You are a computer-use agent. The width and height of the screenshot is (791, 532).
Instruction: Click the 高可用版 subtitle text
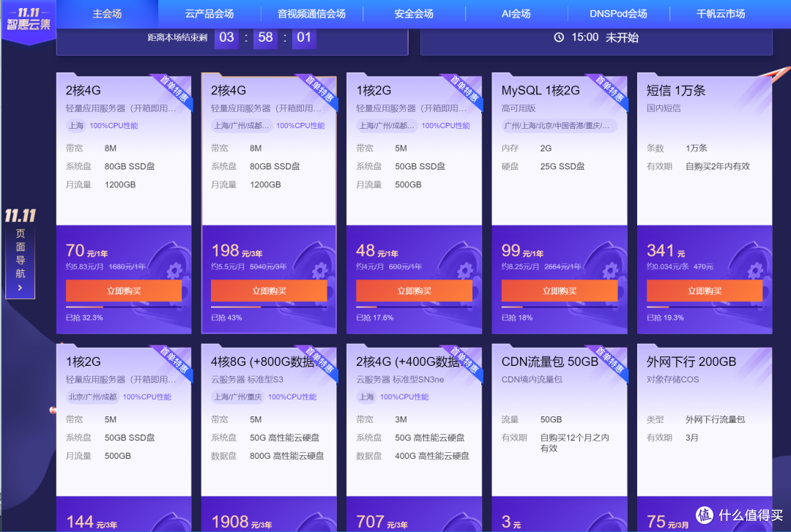(x=519, y=108)
